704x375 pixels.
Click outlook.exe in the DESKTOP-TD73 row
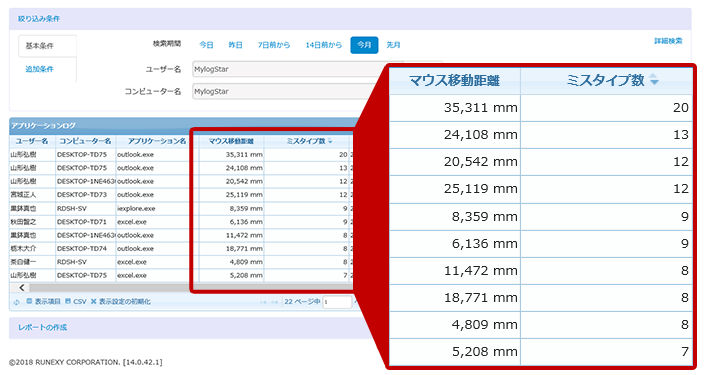pyautogui.click(x=135, y=195)
